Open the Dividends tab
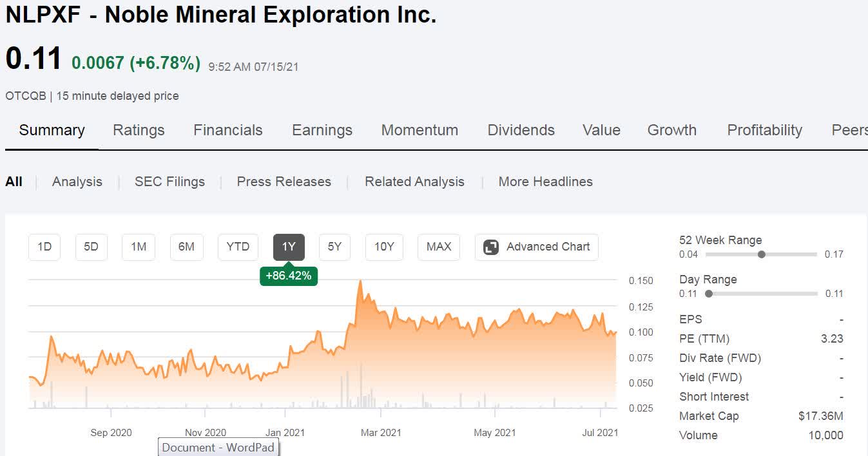868x456 pixels. tap(521, 130)
